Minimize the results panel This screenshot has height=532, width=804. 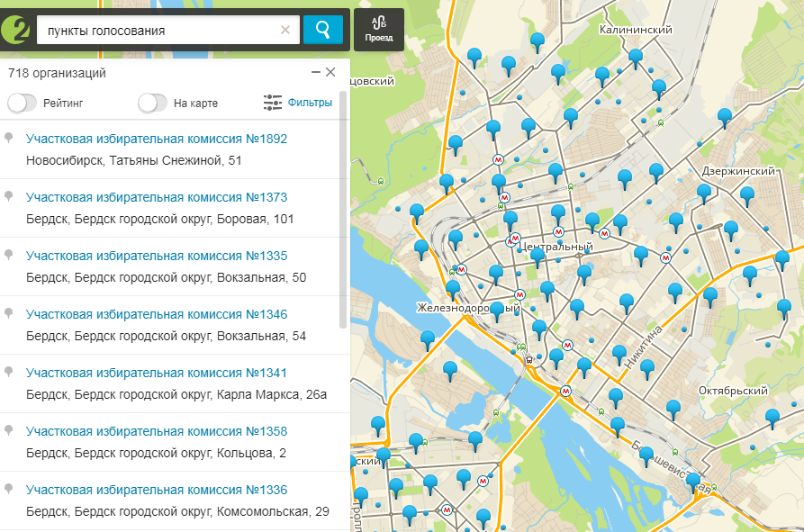316,72
